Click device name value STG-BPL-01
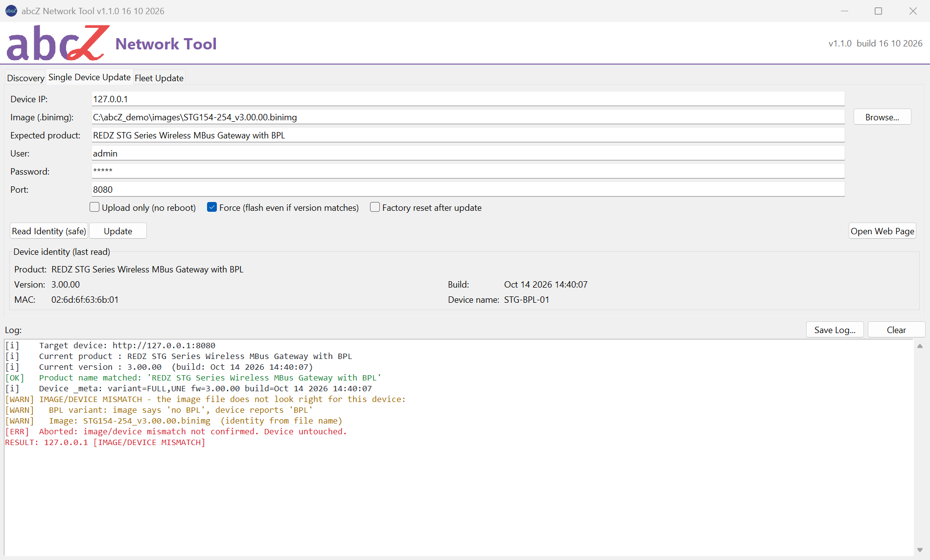Viewport: 930px width, 560px height. click(x=527, y=299)
